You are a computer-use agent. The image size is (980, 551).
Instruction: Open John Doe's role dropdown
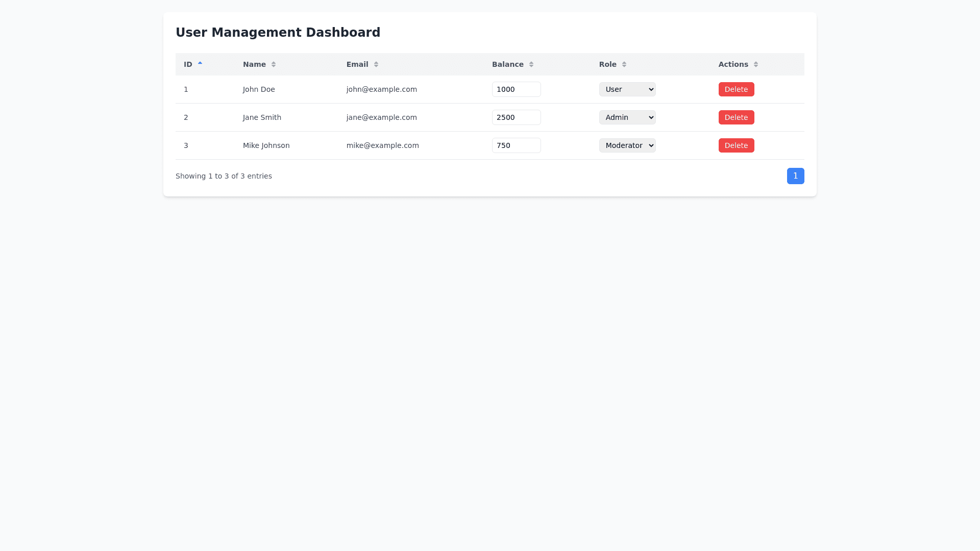tap(627, 89)
